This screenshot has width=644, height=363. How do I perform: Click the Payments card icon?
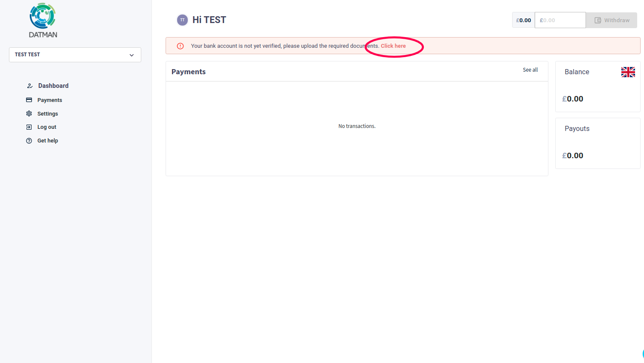(x=29, y=100)
